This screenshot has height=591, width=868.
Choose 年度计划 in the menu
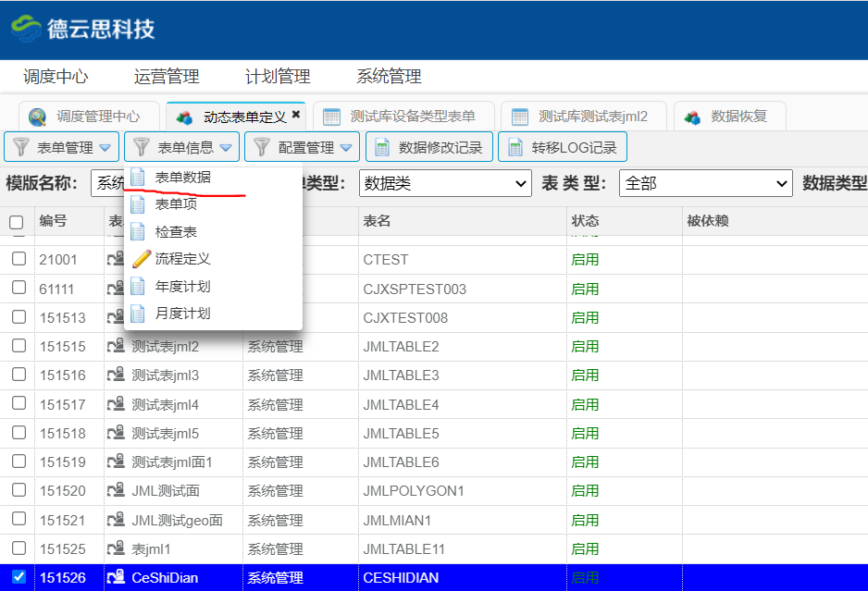182,287
